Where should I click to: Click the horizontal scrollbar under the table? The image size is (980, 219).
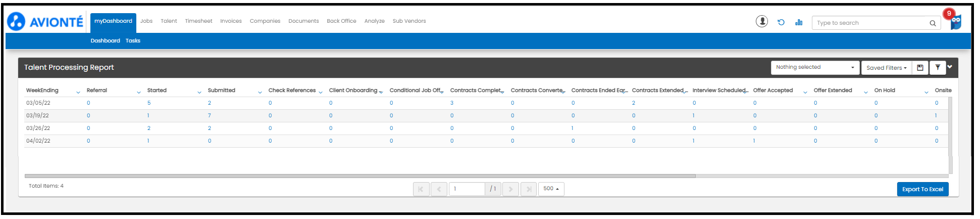(360, 176)
